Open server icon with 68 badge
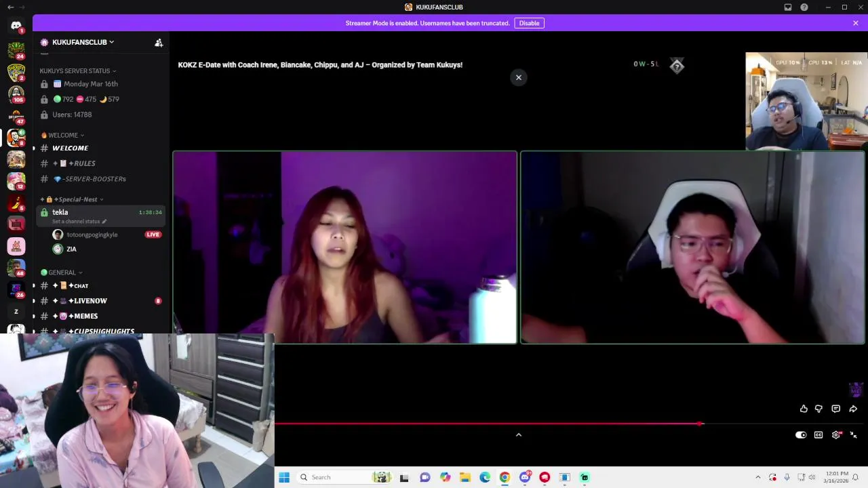The image size is (868, 488). [x=16, y=268]
